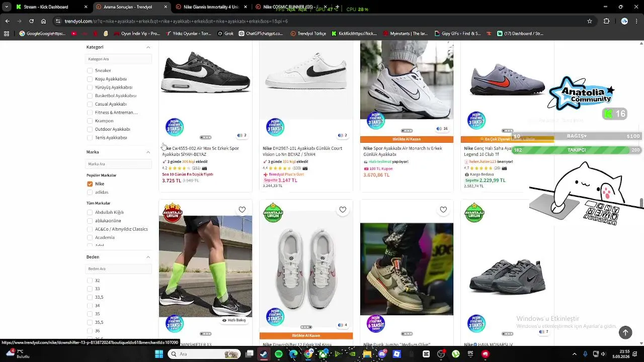Viewport: 644px width, 362px height.
Task: Open Microsoft Edge from the taskbar
Action: click(293, 354)
